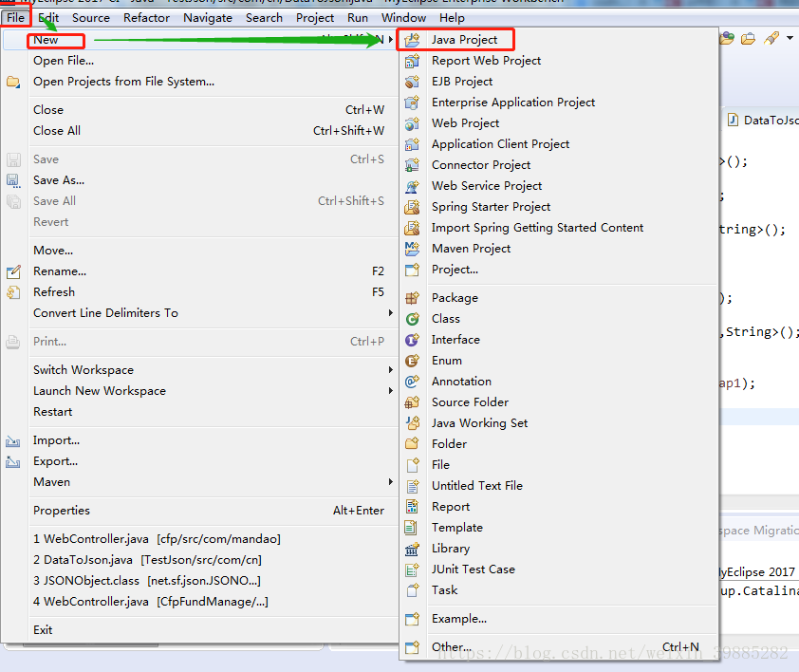The image size is (799, 672).
Task: Expand Convert Line Delimiters To submenu
Action: pyautogui.click(x=390, y=312)
